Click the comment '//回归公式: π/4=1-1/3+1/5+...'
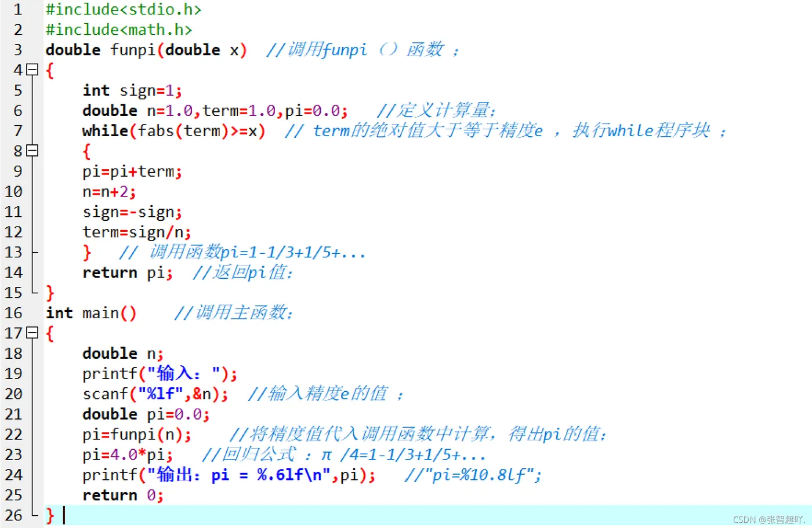This screenshot has width=812, height=528. point(343,455)
